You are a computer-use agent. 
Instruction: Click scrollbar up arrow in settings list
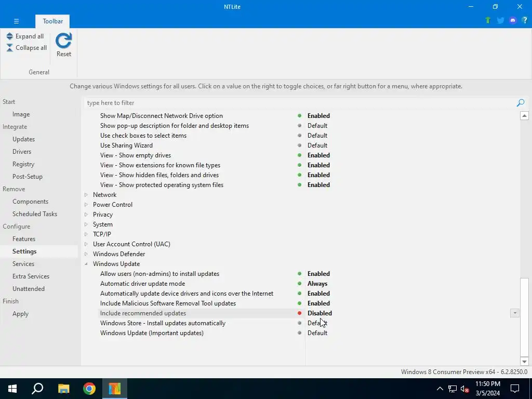click(x=524, y=116)
